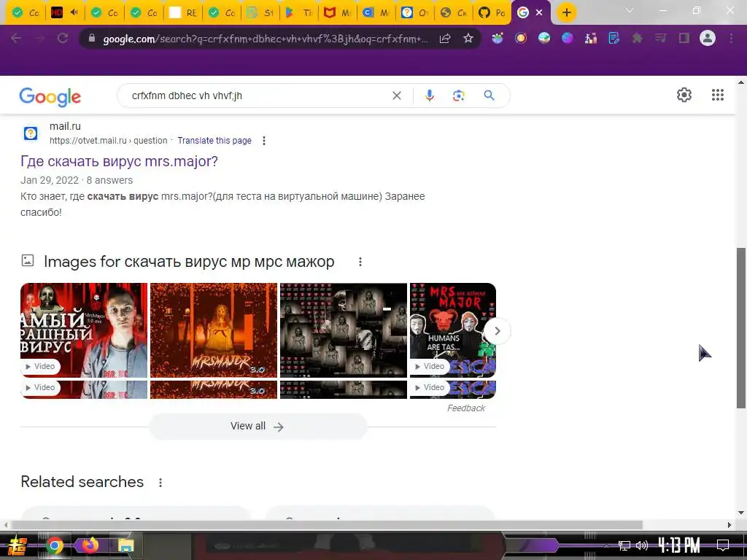Image resolution: width=747 pixels, height=560 pixels.
Task: Show hidden tray icons chevron
Action: point(606,545)
